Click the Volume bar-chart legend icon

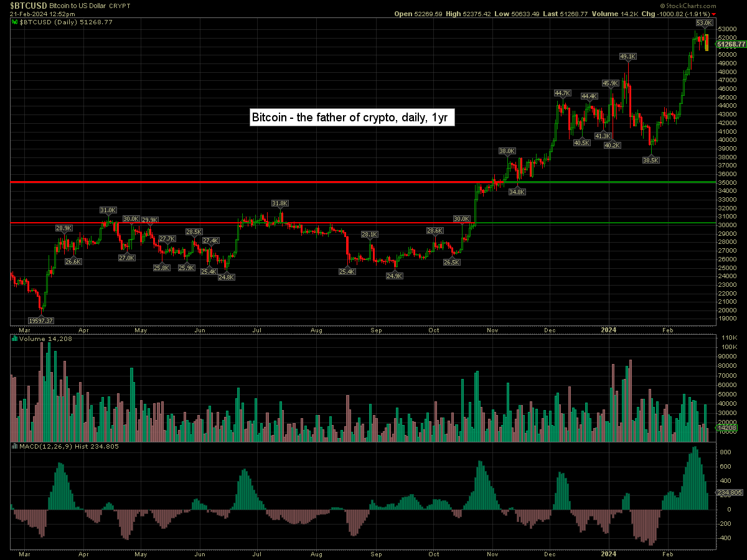pos(16,339)
